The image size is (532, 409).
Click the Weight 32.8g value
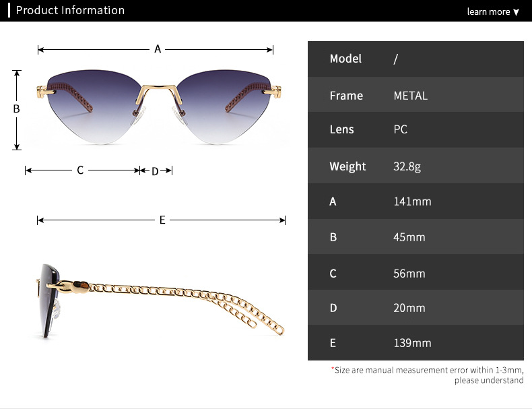pyautogui.click(x=407, y=166)
